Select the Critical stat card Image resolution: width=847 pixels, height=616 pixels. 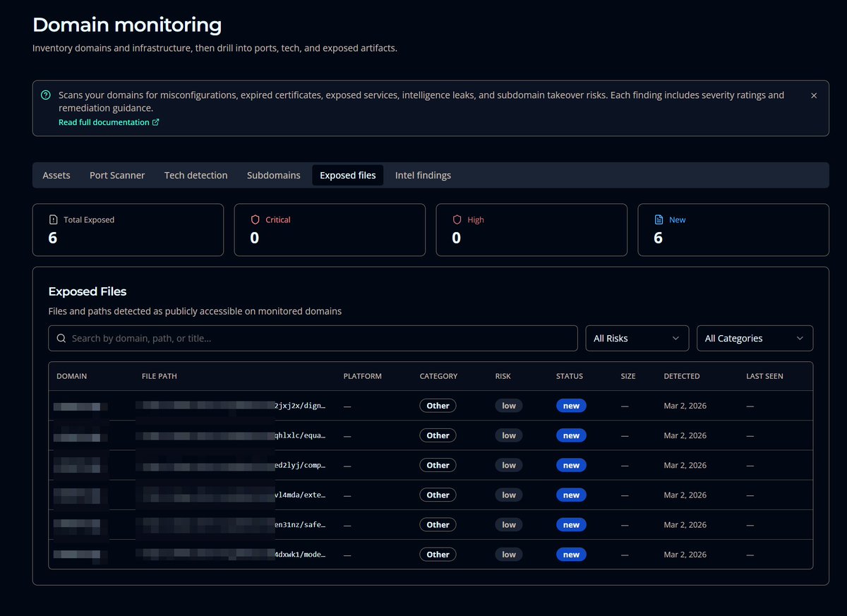pos(330,230)
